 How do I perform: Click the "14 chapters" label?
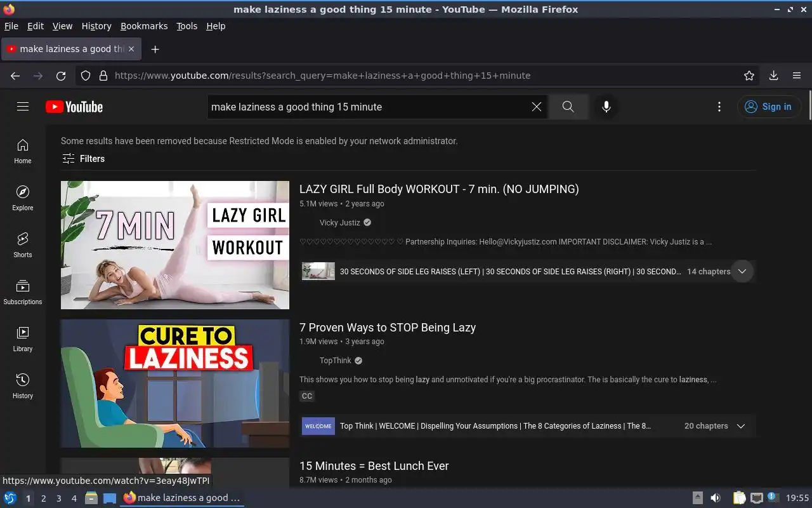click(709, 271)
